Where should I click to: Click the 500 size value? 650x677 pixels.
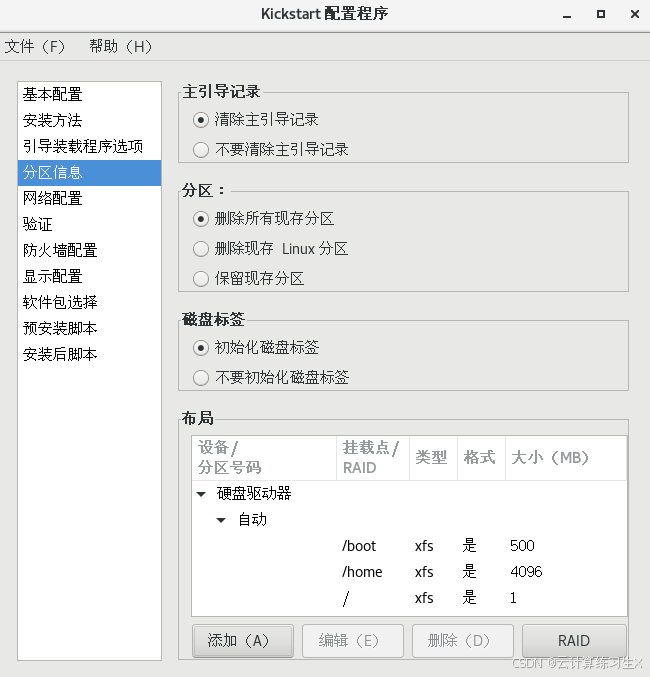(522, 546)
